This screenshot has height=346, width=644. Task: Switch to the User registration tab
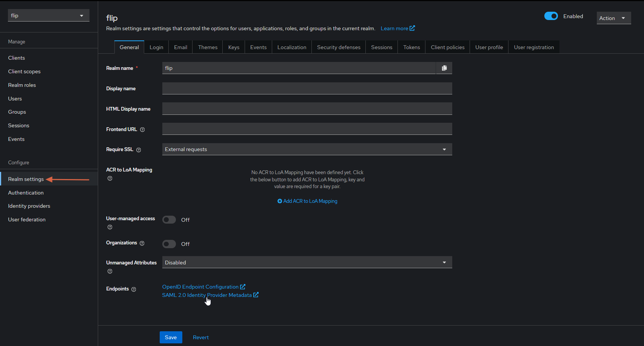pyautogui.click(x=534, y=47)
